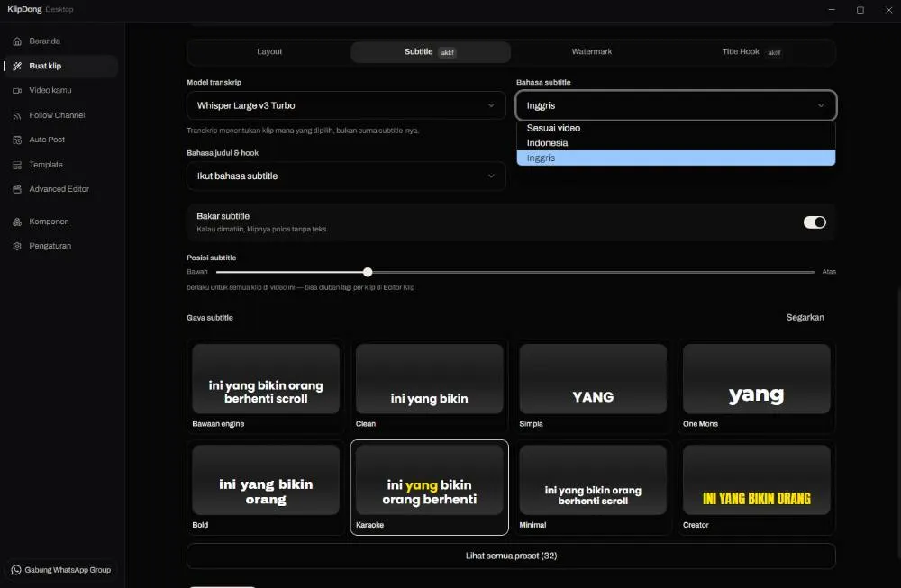The width and height of the screenshot is (901, 588).
Task: Switch to the Layout tab
Action: click(x=269, y=51)
